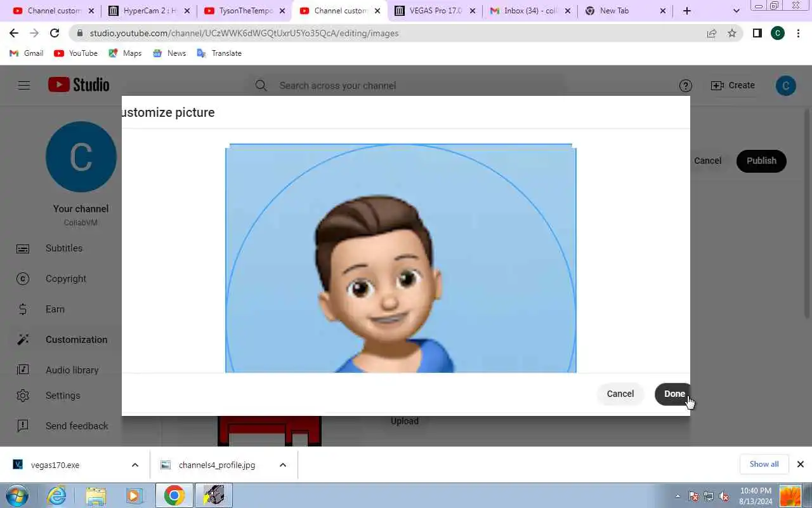This screenshot has height=508, width=812.
Task: Open the Chrome three-dot menu
Action: (x=799, y=33)
